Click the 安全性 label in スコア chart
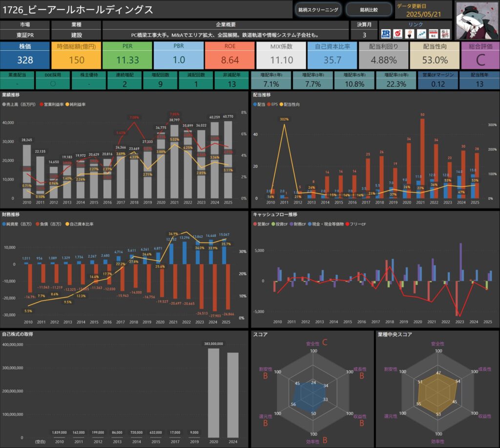 click(x=312, y=344)
